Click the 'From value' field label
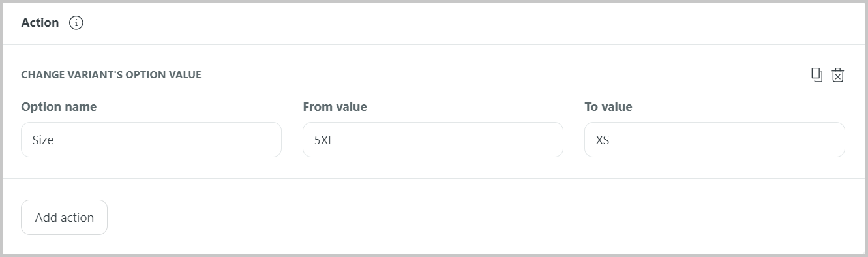 coord(335,107)
